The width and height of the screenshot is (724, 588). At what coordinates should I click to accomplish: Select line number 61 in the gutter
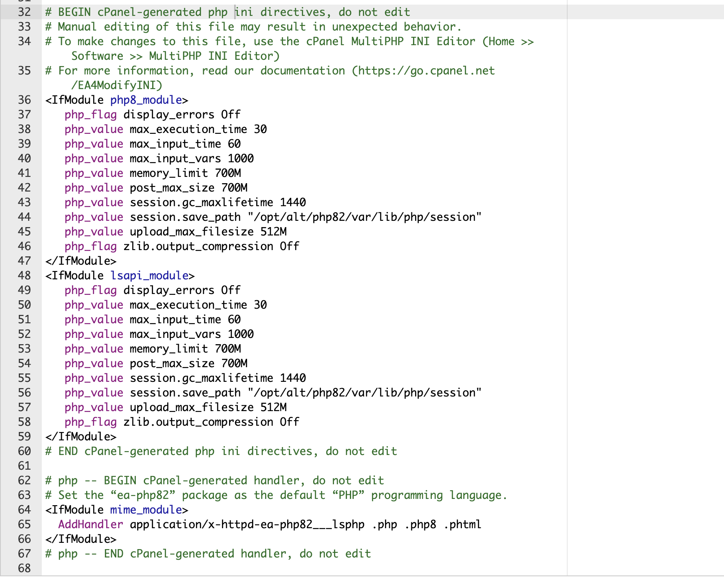click(24, 466)
